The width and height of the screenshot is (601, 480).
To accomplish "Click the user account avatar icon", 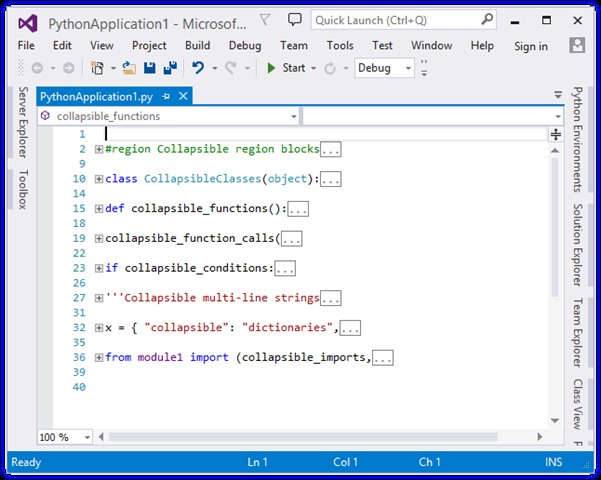I will click(x=577, y=45).
